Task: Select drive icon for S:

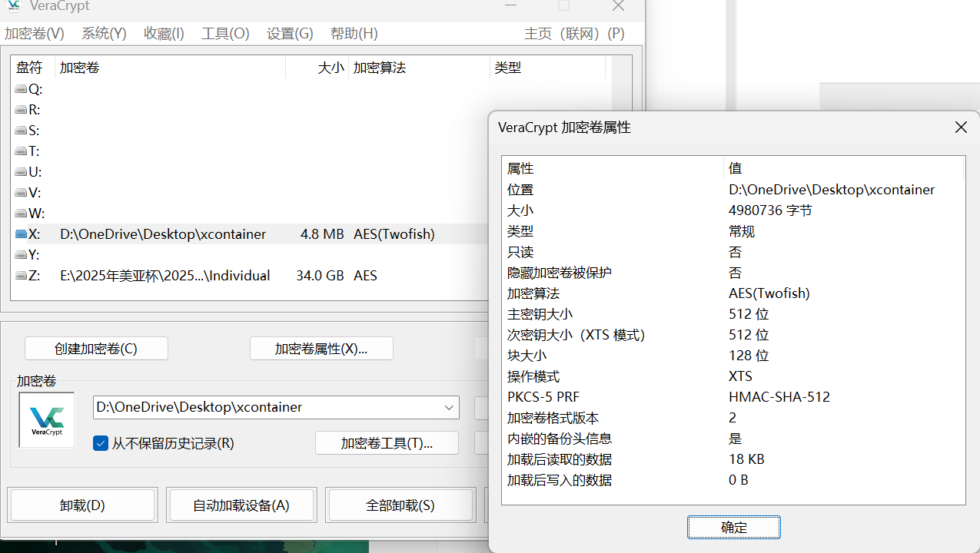Action: [21, 131]
